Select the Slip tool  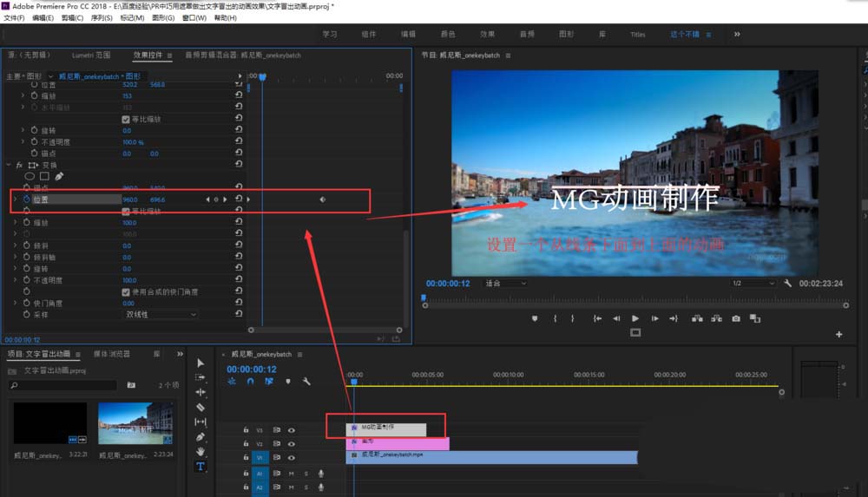click(201, 422)
